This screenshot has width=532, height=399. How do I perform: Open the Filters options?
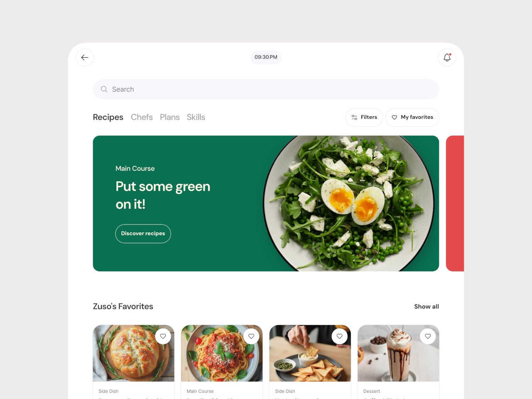[x=364, y=117]
